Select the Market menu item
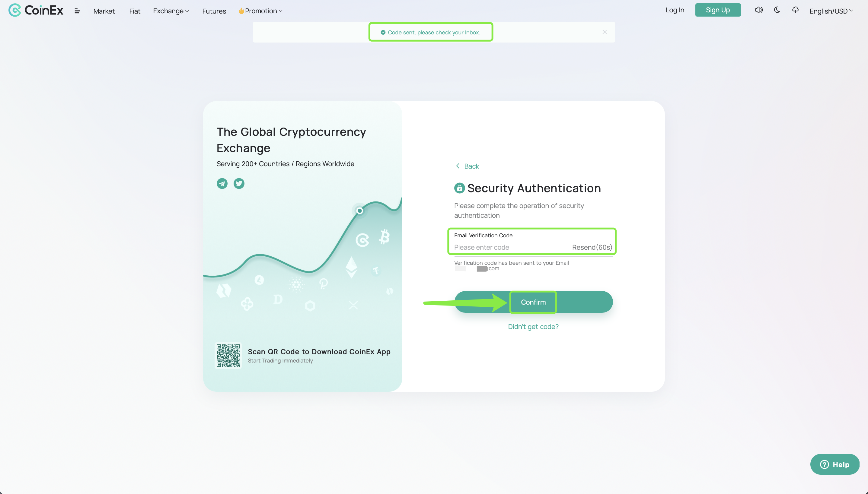Screen dimensions: 868x494 click(x=104, y=11)
